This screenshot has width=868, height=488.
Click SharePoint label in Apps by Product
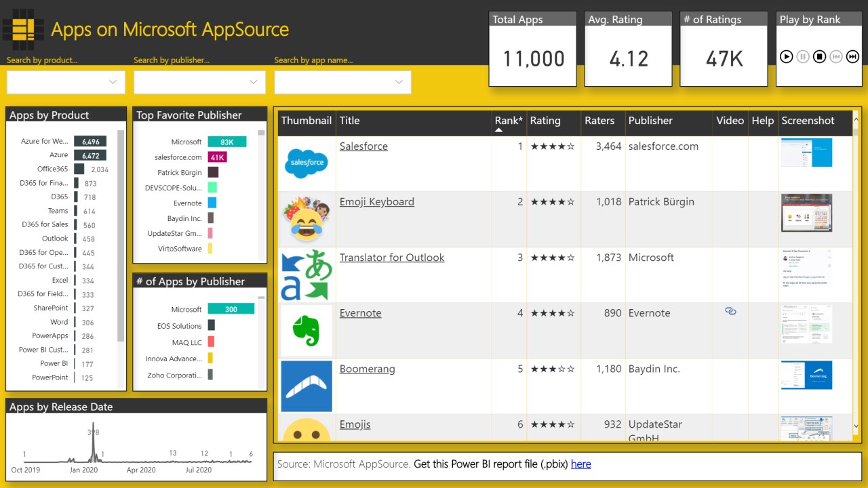(51, 308)
